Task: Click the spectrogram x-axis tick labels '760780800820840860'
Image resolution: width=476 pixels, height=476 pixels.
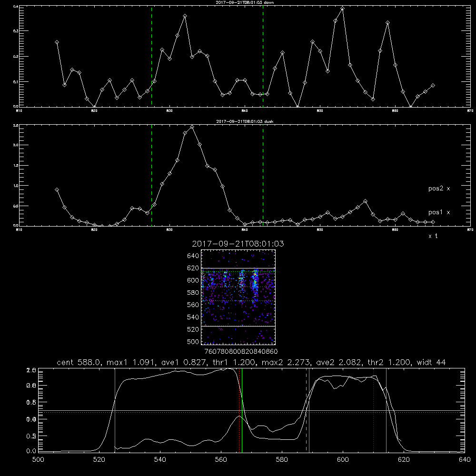Action: [x=241, y=352]
